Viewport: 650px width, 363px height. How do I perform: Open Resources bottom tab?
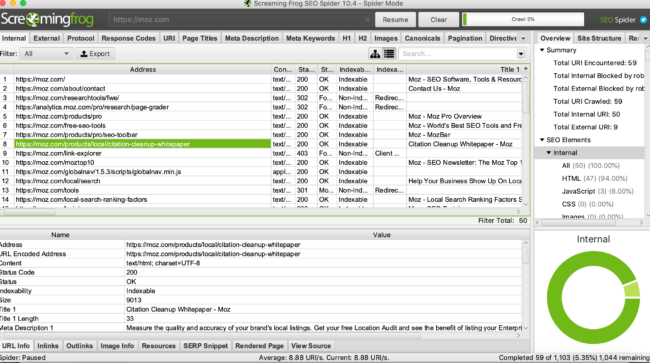point(159,346)
